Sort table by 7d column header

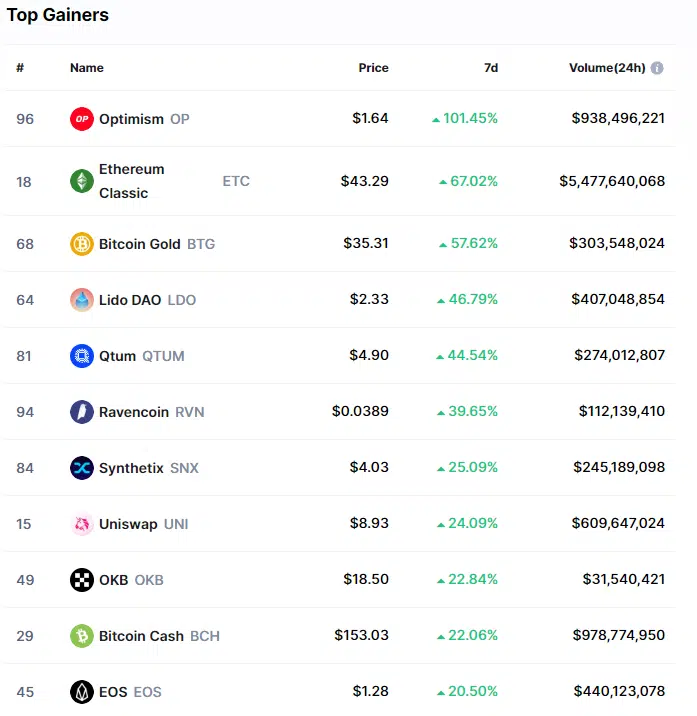click(490, 68)
